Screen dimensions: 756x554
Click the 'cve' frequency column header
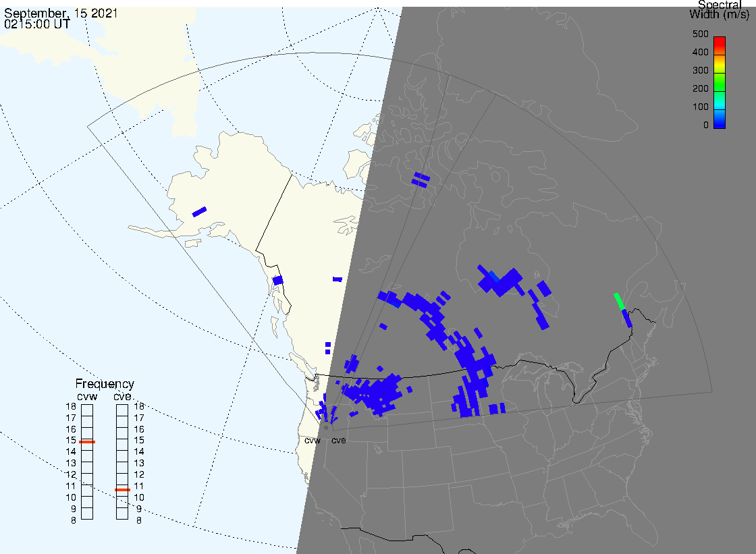click(x=122, y=396)
